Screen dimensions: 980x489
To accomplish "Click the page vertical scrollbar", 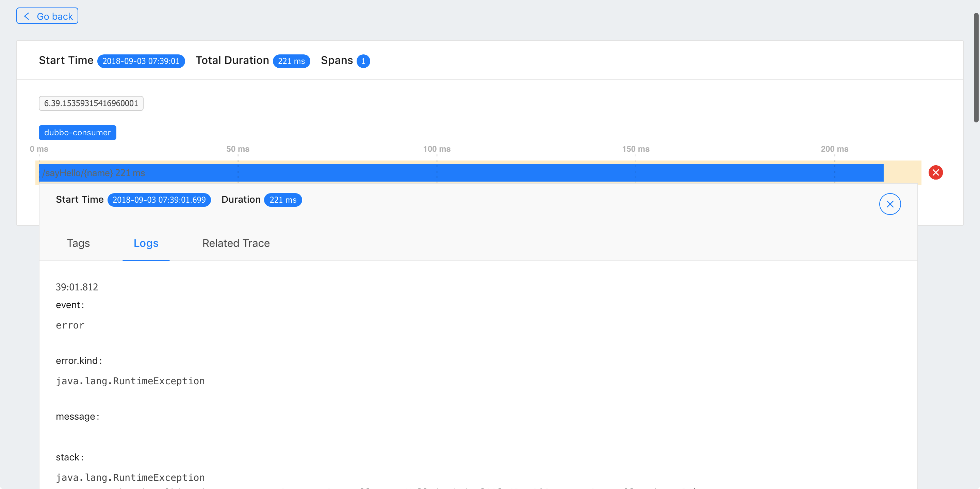I will coord(976,68).
